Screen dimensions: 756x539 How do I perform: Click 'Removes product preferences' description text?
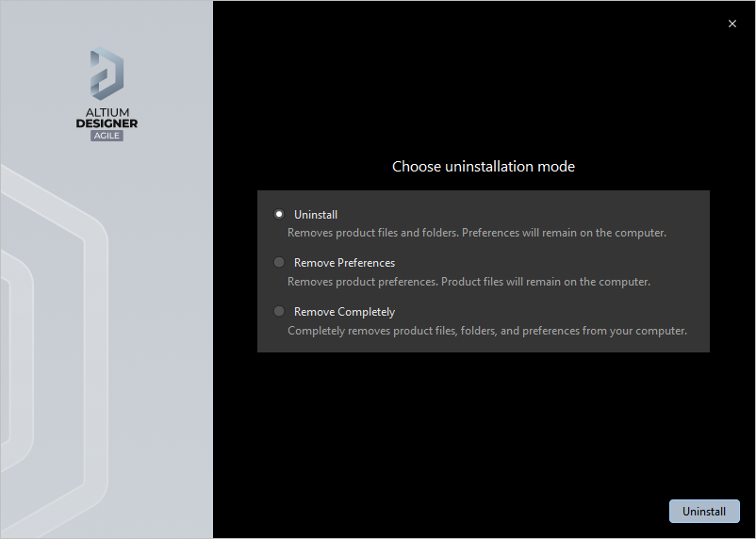468,282
